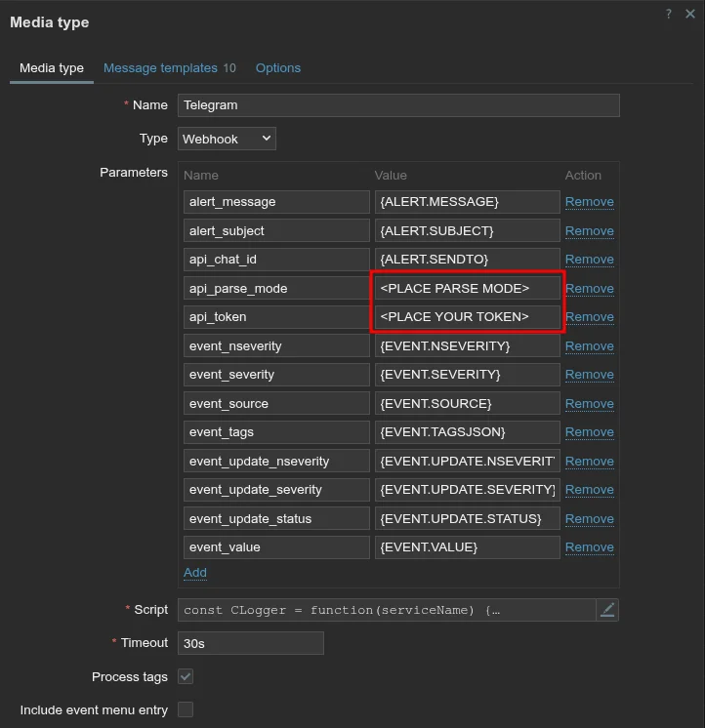Edit the event_severity name field
This screenshot has height=728, width=705.
pyautogui.click(x=276, y=374)
